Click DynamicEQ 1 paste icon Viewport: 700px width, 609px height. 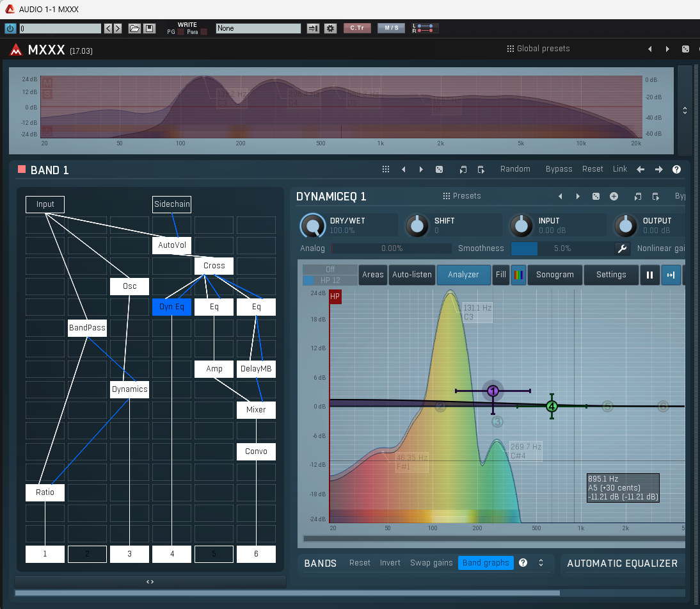pyautogui.click(x=655, y=196)
